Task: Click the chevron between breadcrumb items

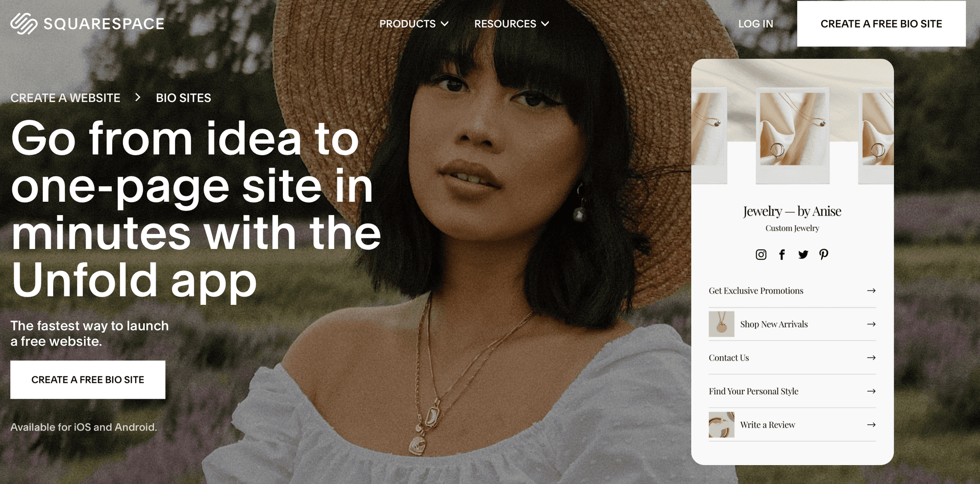Action: (x=138, y=98)
